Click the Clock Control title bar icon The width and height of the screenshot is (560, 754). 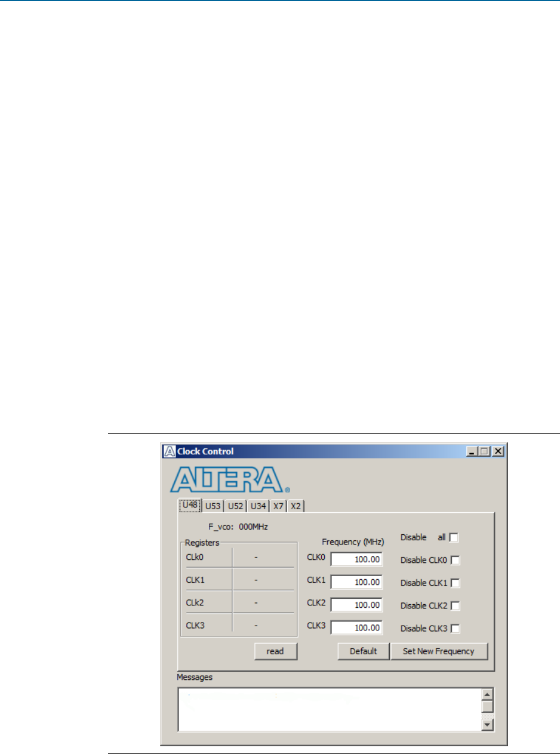[170, 452]
